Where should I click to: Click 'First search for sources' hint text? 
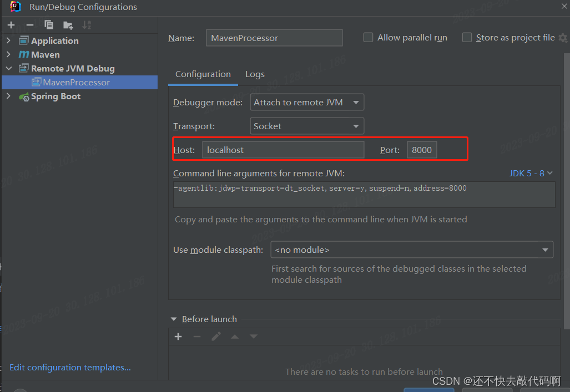pos(399,274)
